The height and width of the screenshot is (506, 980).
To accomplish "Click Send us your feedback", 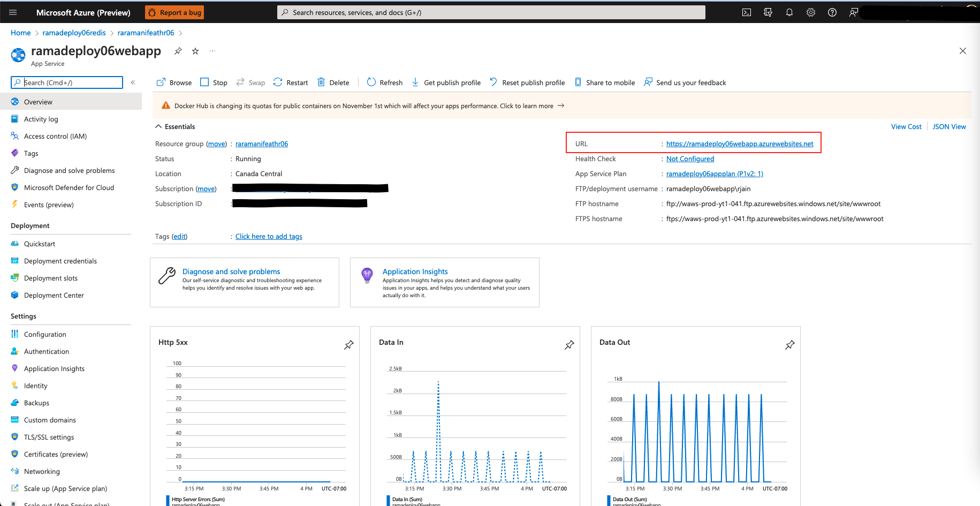I will point(685,82).
